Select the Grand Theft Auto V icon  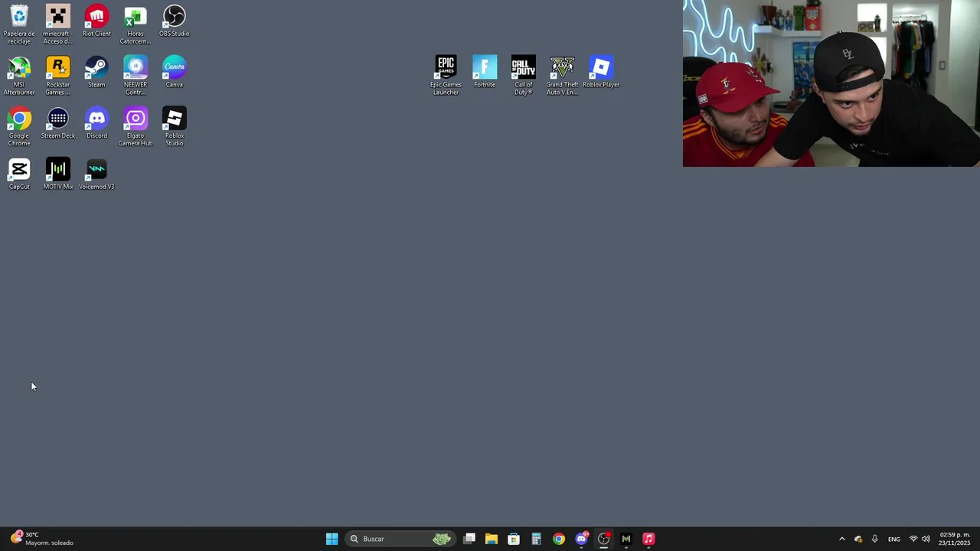click(x=562, y=76)
